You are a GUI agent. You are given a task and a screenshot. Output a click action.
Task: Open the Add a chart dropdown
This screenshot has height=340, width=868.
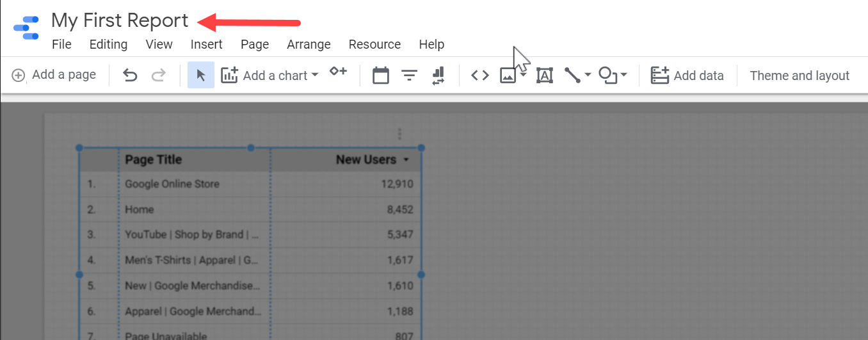coord(269,76)
